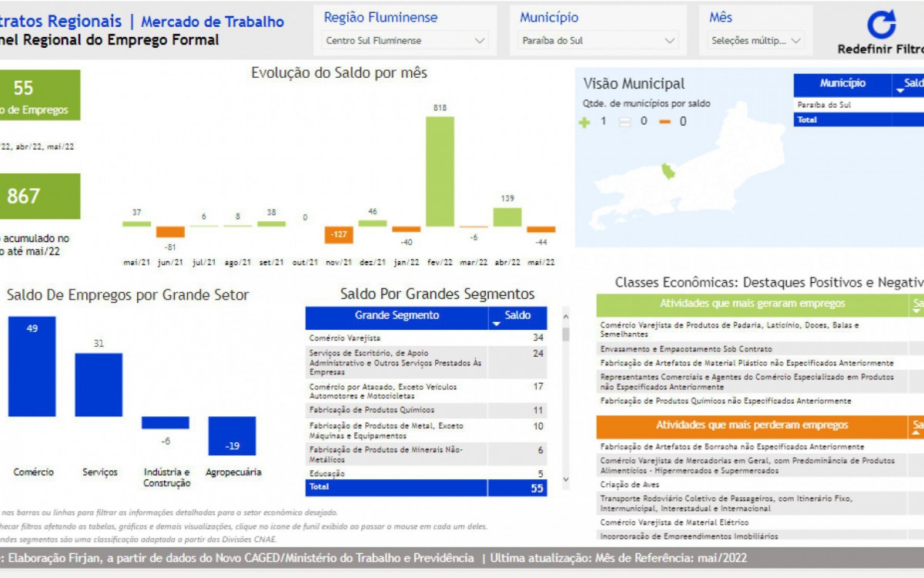This screenshot has width=924, height=578.
Task: Click the green plus icon in Visão Municipal
Action: click(584, 122)
